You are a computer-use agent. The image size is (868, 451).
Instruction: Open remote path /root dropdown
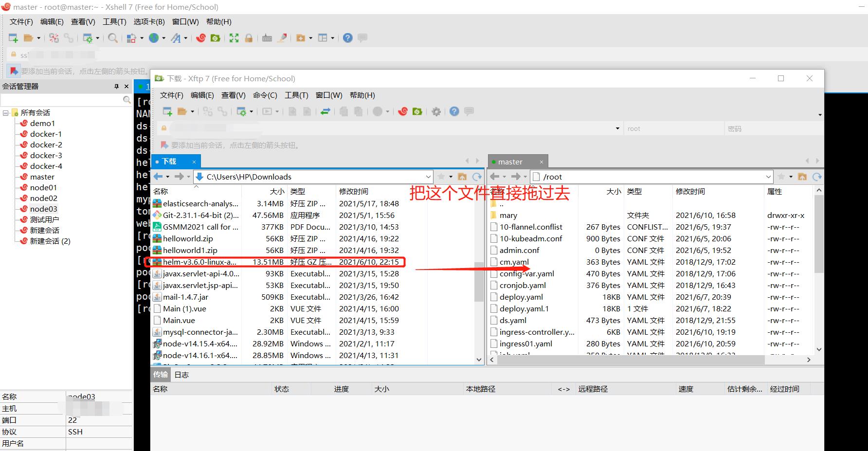(768, 177)
